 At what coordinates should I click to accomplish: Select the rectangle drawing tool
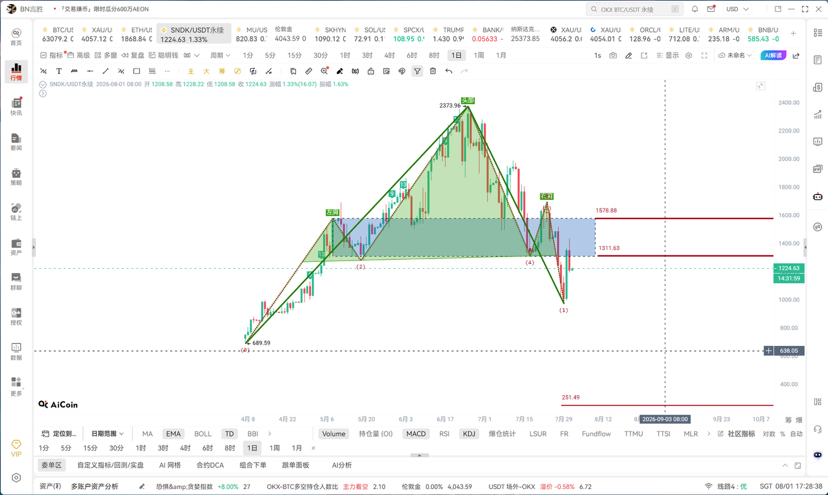136,71
